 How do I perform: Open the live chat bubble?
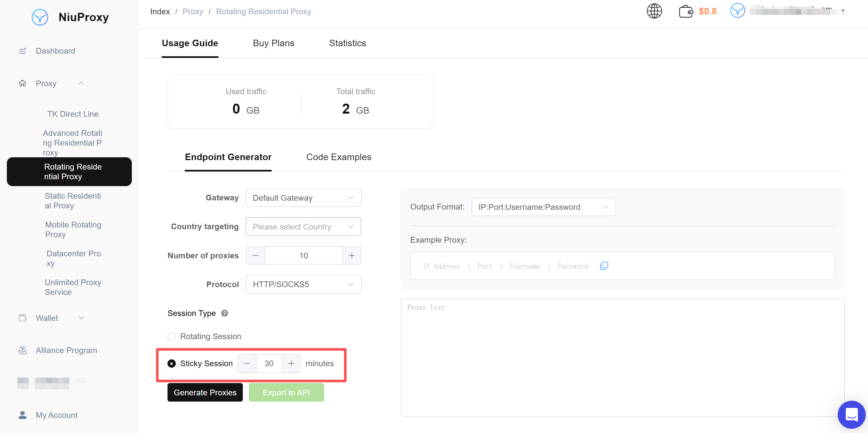(x=851, y=414)
